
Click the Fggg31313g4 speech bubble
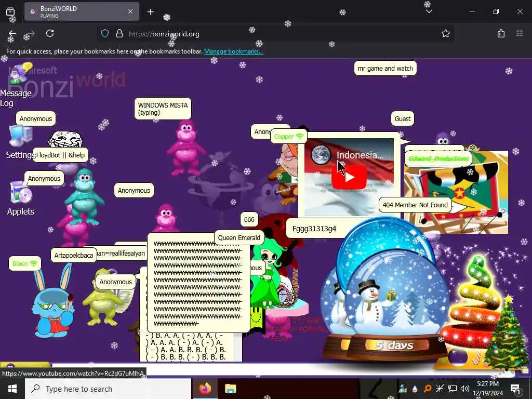pyautogui.click(x=314, y=229)
